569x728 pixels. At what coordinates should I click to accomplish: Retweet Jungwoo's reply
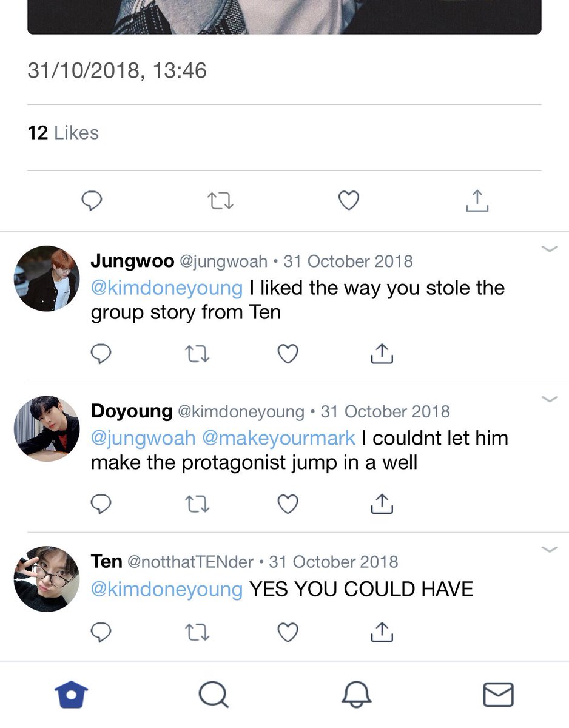click(x=197, y=354)
